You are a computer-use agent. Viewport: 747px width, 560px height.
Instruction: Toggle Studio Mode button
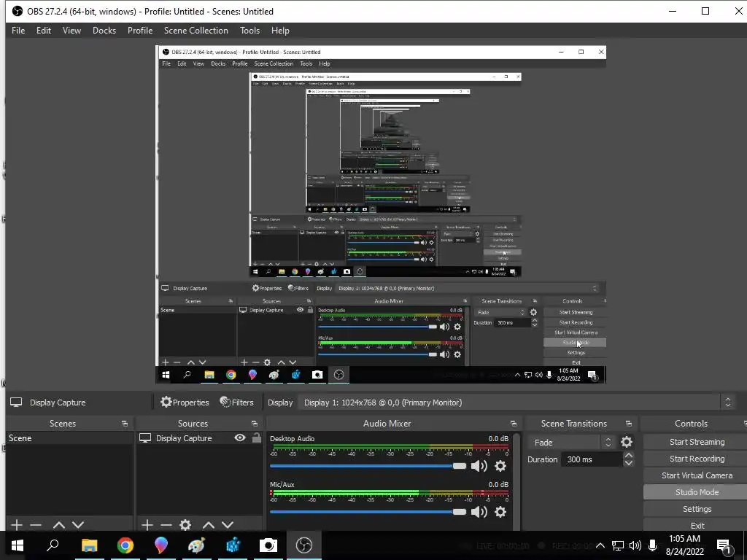(x=696, y=492)
